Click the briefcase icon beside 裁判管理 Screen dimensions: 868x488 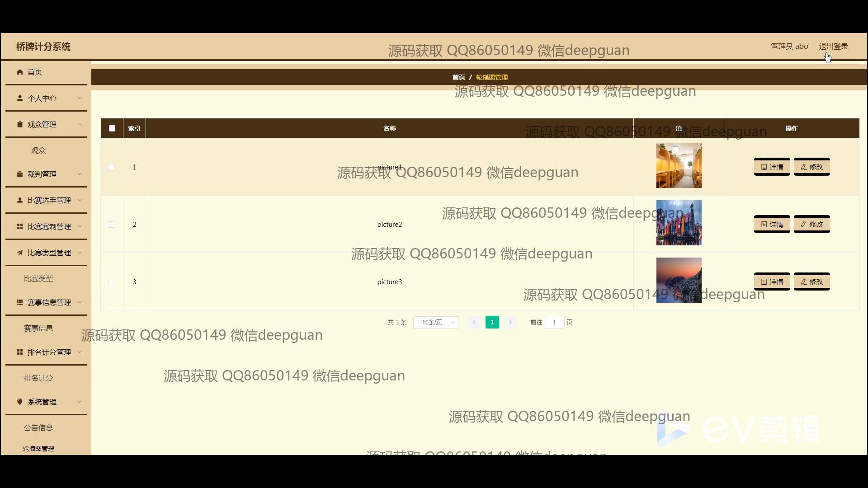[x=20, y=174]
